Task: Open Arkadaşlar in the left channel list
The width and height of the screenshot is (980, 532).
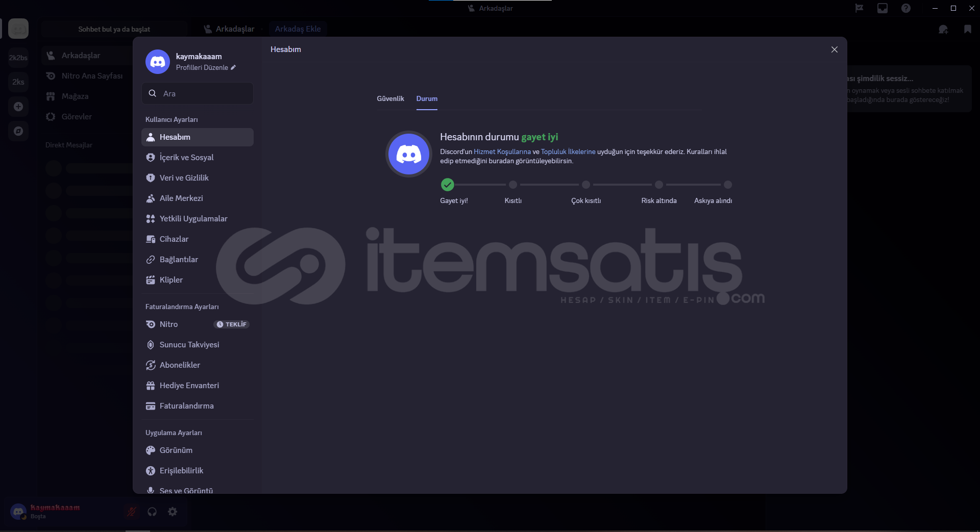Action: coord(87,56)
